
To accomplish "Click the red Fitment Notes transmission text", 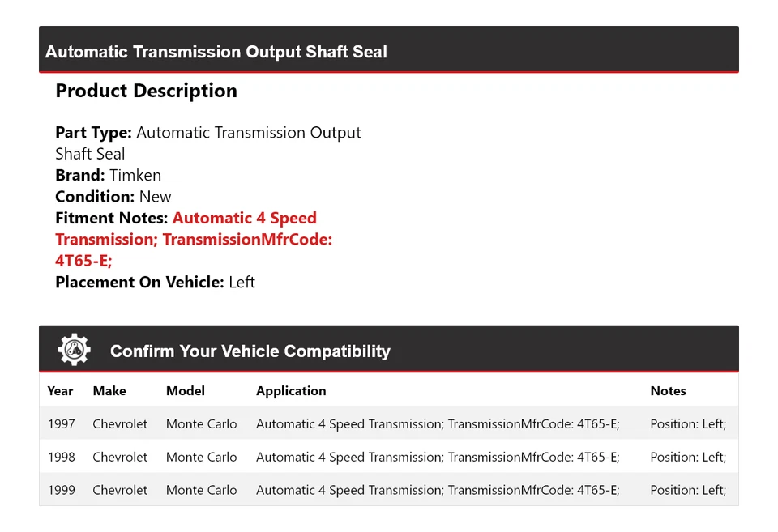I will (x=194, y=240).
